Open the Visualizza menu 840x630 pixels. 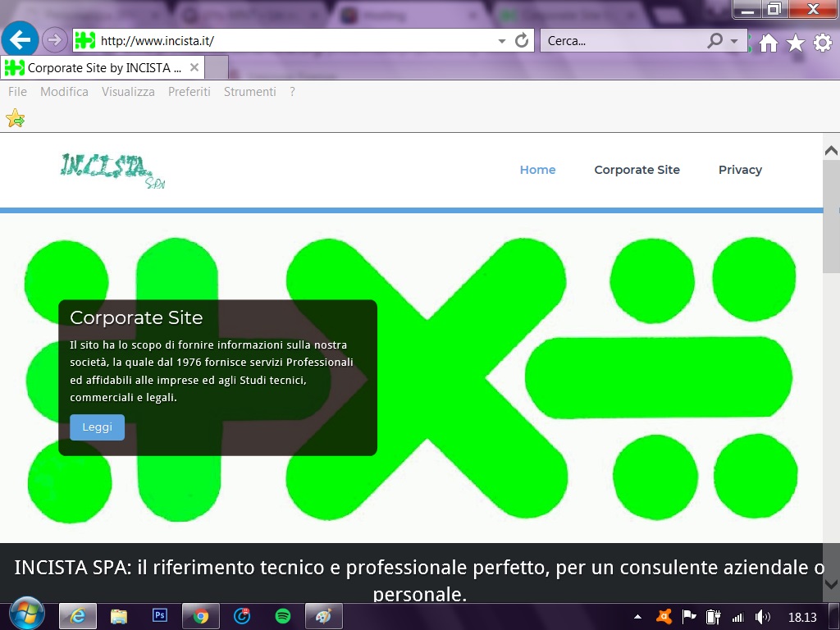point(128,92)
